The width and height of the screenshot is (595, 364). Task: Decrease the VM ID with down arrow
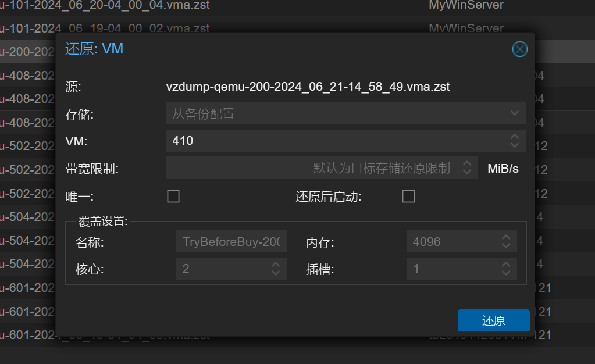pyautogui.click(x=514, y=145)
